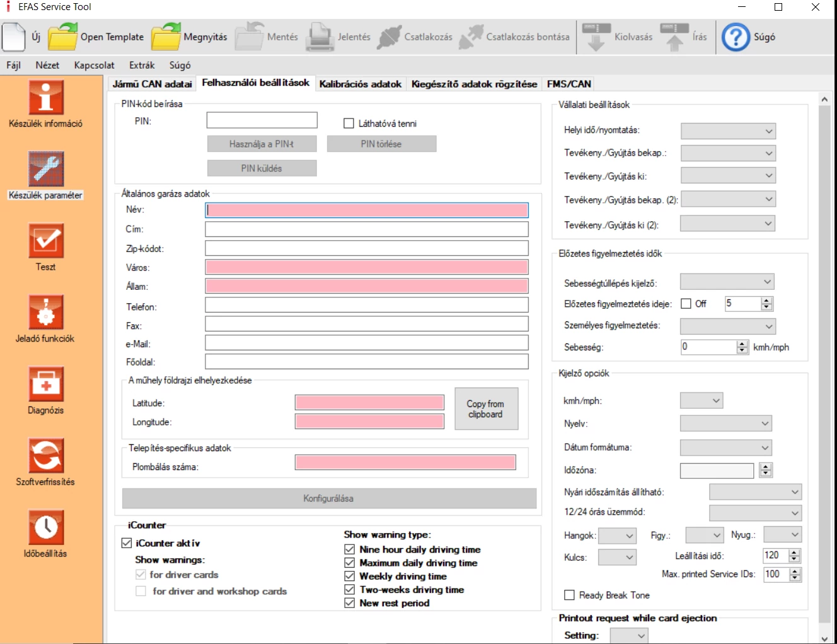Open the kmh/mph dropdown
This screenshot has height=644, width=837.
(x=701, y=400)
